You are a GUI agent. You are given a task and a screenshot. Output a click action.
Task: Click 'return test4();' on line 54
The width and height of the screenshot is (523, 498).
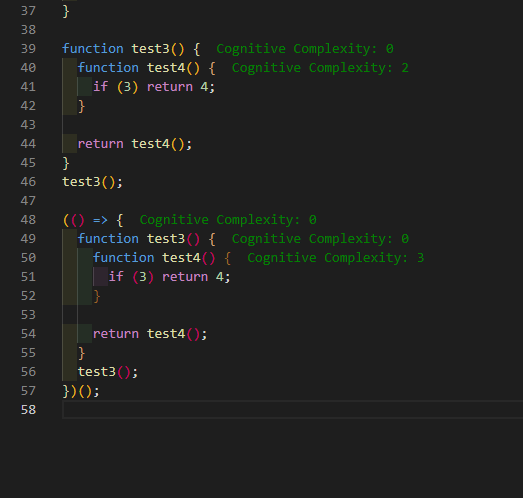[x=150, y=334]
